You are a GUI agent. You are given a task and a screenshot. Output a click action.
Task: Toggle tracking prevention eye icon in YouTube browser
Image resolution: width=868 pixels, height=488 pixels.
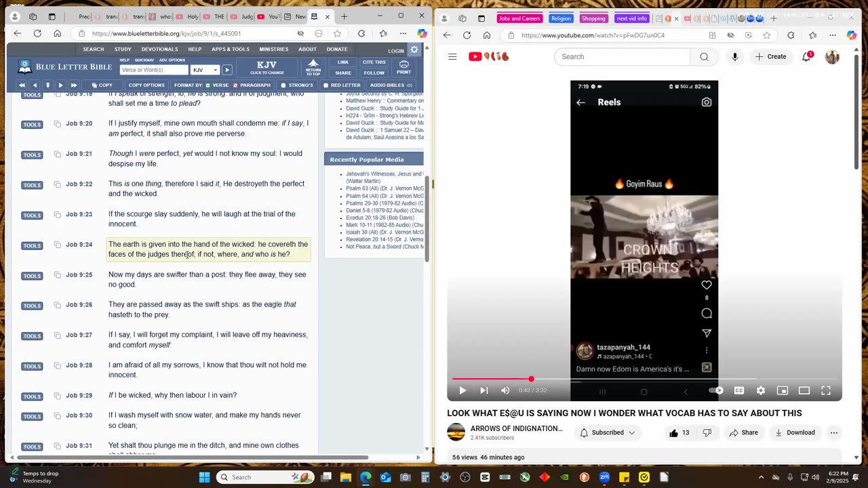(x=730, y=35)
